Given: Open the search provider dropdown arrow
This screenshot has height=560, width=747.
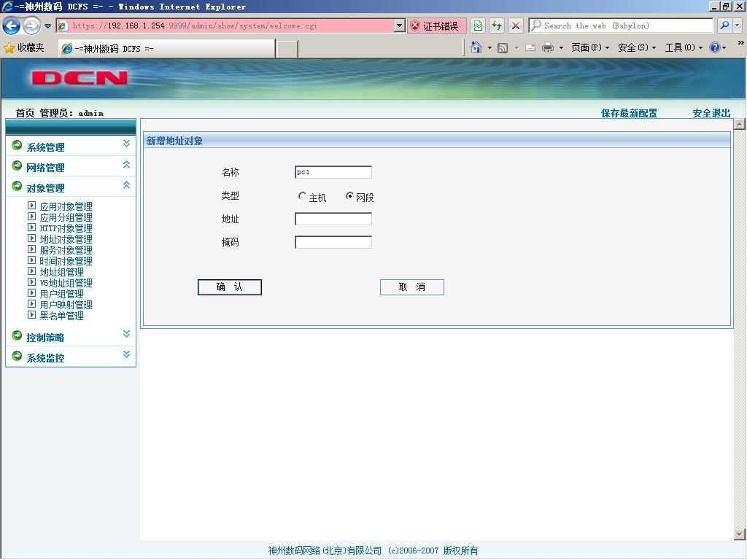Looking at the screenshot, I should coord(738,26).
